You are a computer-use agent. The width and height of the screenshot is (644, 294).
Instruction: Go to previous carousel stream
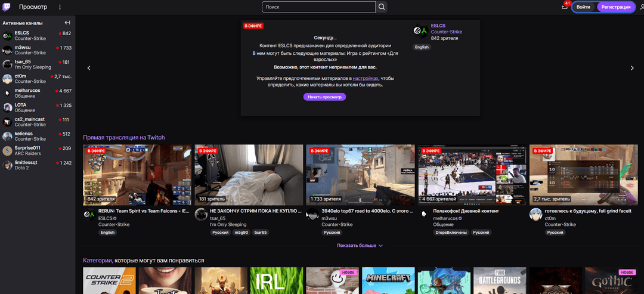[x=89, y=68]
